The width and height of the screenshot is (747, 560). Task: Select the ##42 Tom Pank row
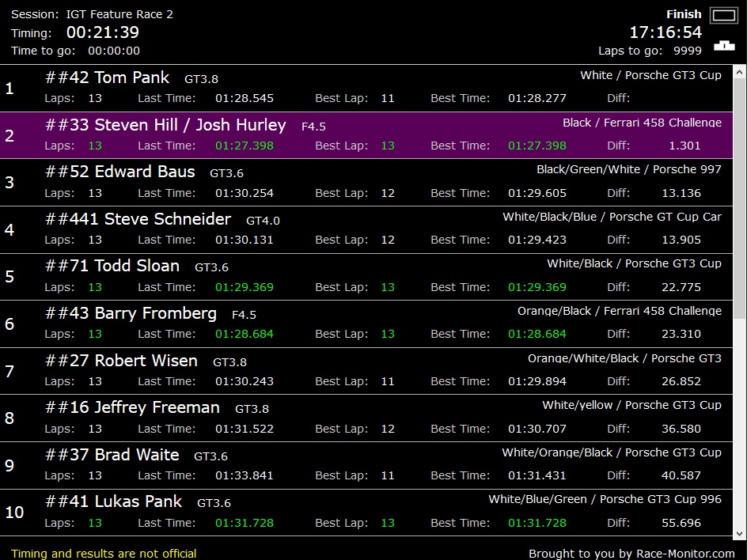tap(366, 88)
